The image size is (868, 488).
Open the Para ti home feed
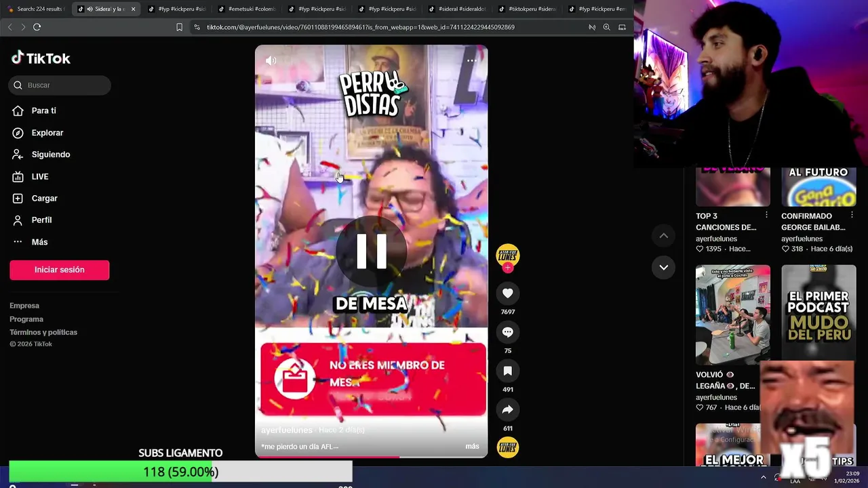(43, 110)
